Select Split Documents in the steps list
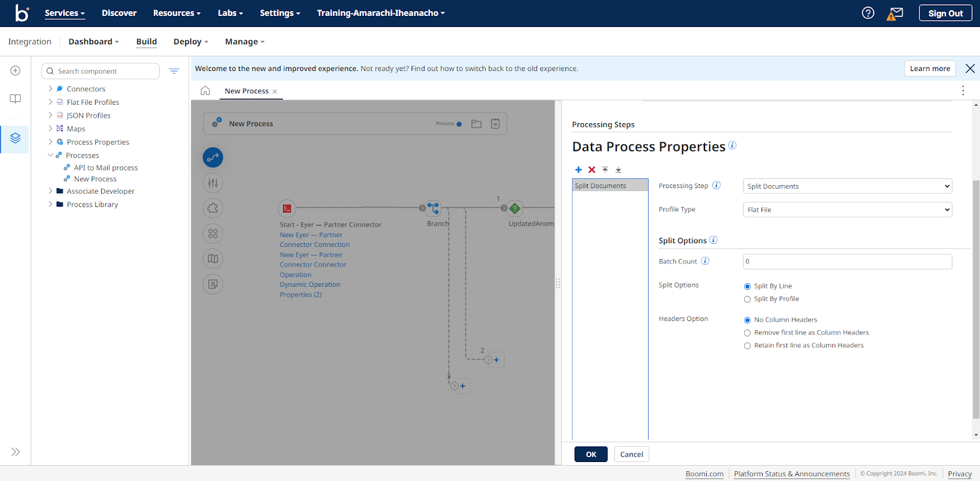The image size is (980, 481). [x=610, y=186]
